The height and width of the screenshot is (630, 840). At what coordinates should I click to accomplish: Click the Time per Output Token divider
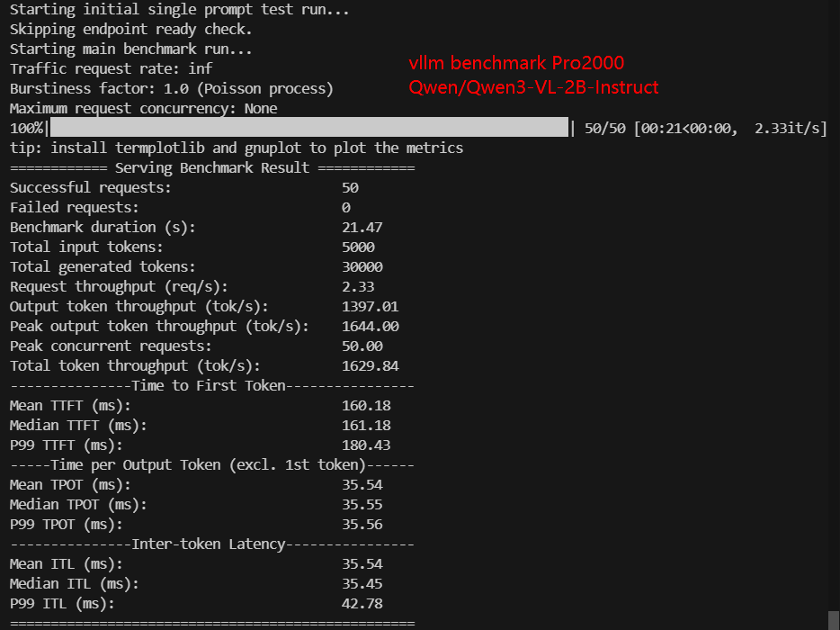pos(212,465)
